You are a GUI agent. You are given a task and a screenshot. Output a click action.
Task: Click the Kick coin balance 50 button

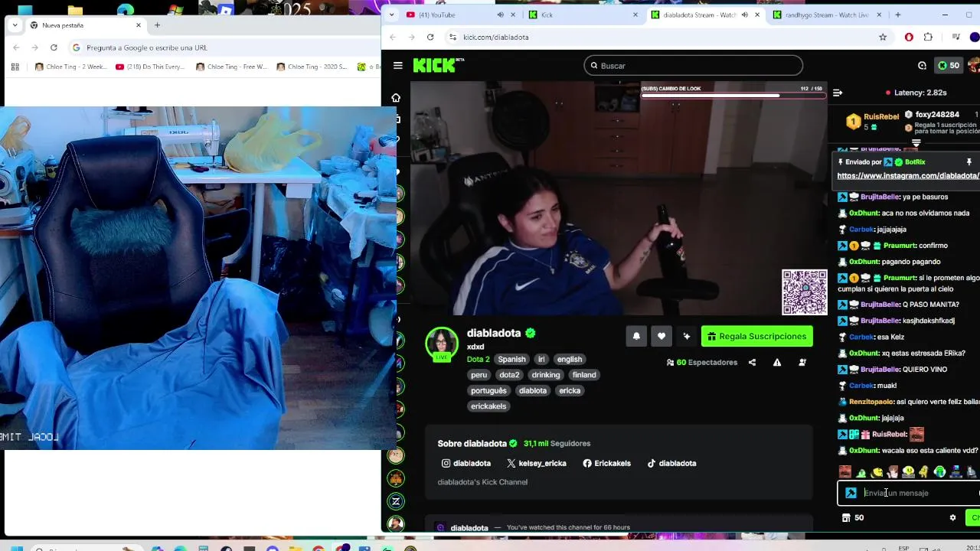(949, 66)
